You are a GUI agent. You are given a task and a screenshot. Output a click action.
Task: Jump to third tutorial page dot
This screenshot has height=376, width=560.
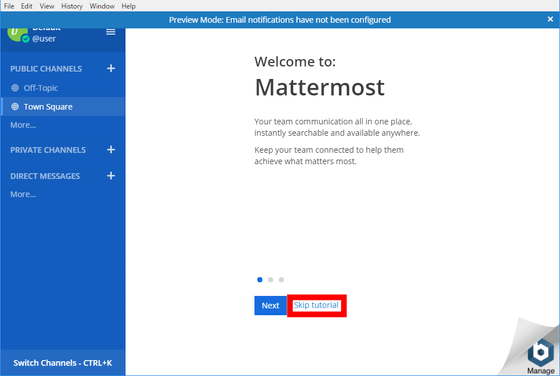(281, 280)
